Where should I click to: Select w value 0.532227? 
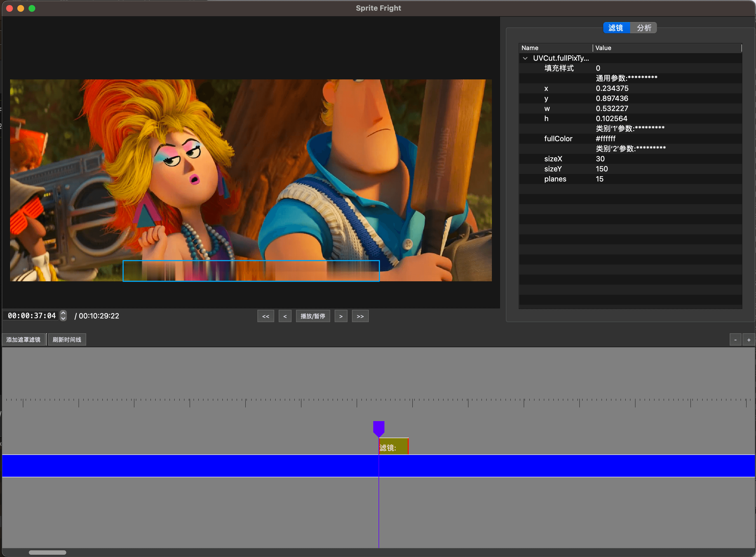click(612, 108)
